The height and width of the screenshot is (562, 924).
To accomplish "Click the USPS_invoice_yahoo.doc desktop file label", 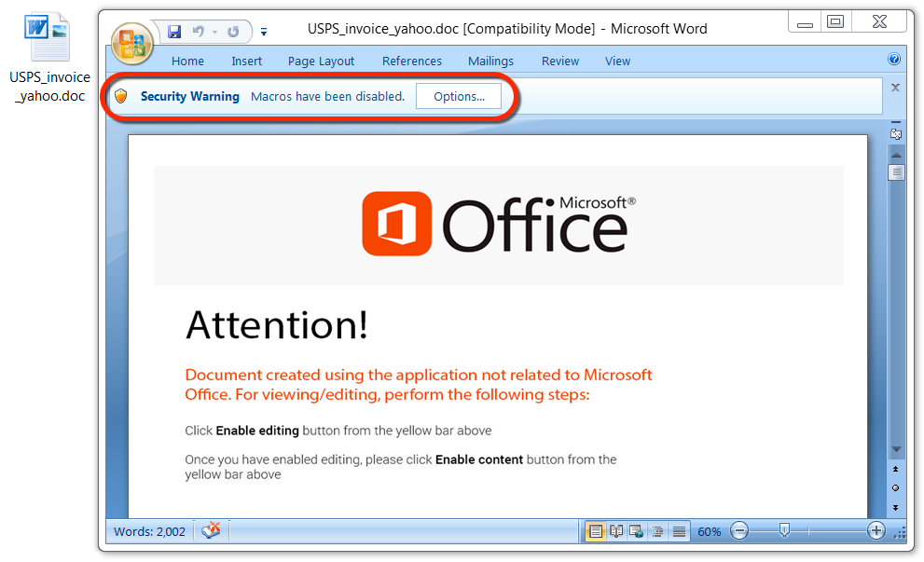I will pos(50,87).
